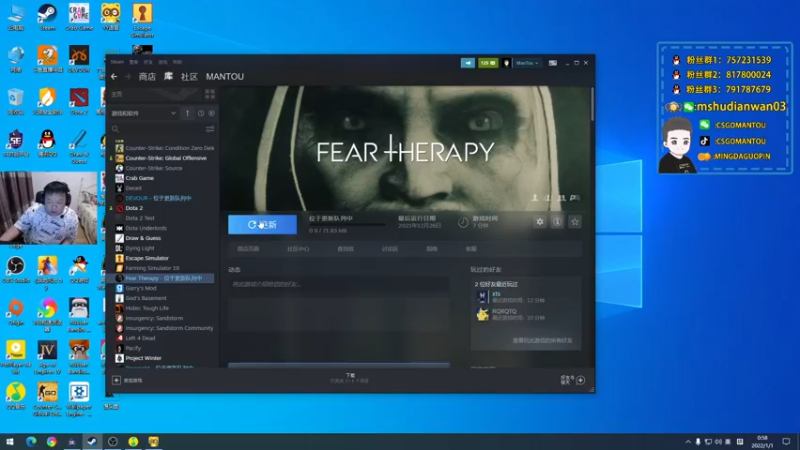Open the 讨论区 discussions tab
Screen dimensions: 800x450
[390, 249]
